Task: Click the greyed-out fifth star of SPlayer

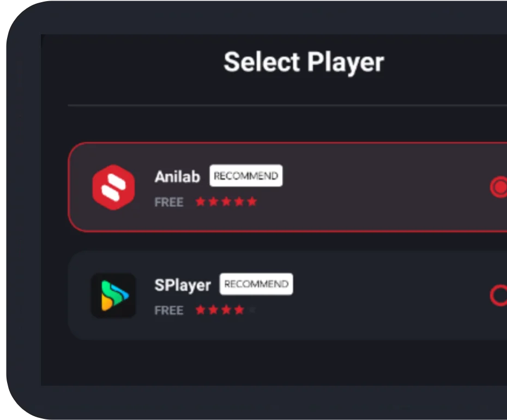Action: (x=252, y=310)
